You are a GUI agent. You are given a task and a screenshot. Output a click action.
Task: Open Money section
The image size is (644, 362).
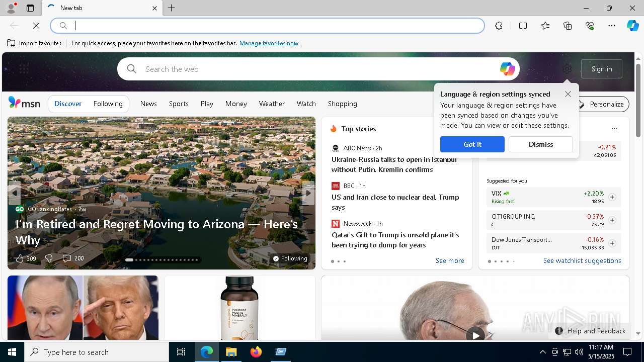(236, 104)
